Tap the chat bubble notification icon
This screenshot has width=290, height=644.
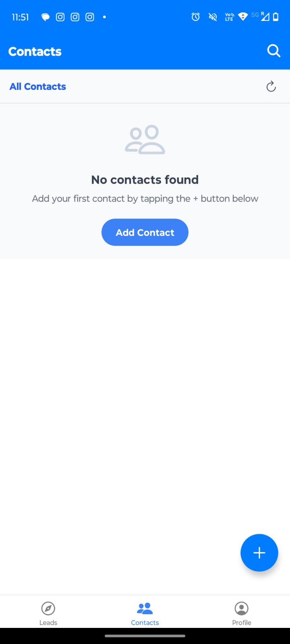(x=46, y=17)
